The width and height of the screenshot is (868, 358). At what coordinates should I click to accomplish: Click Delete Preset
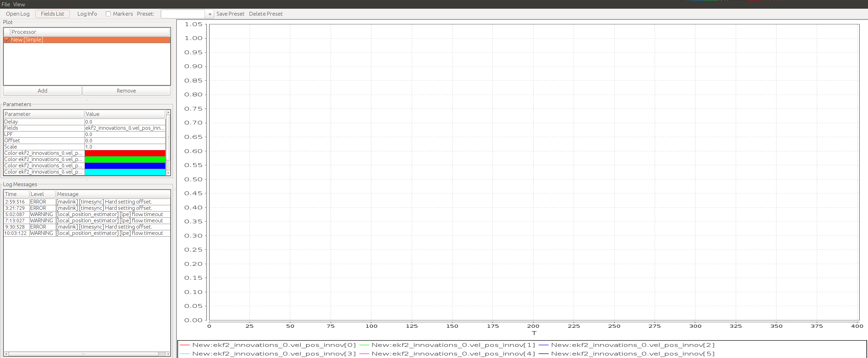coord(266,14)
